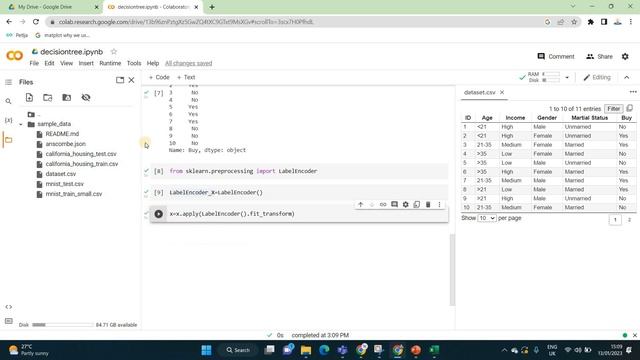
Task: Delete cell trash icon
Action: [x=428, y=204]
